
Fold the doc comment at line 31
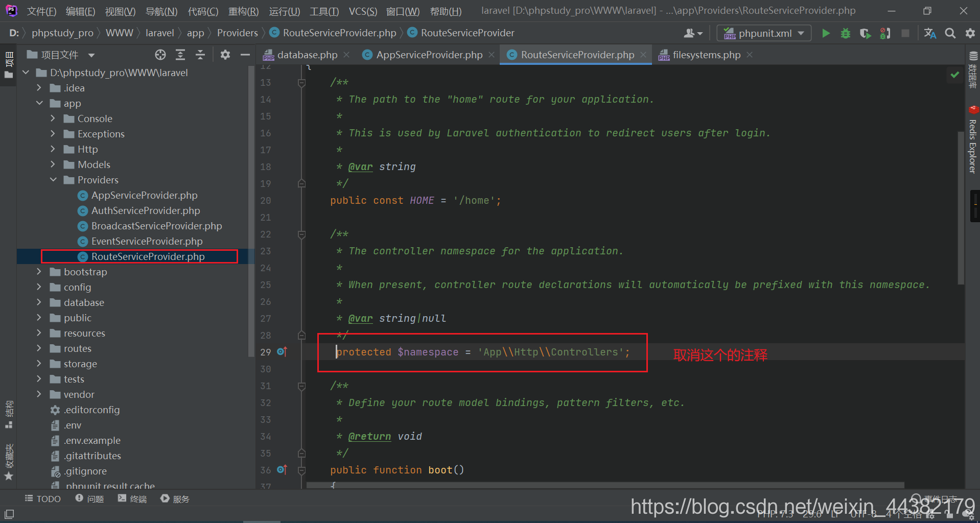click(301, 386)
